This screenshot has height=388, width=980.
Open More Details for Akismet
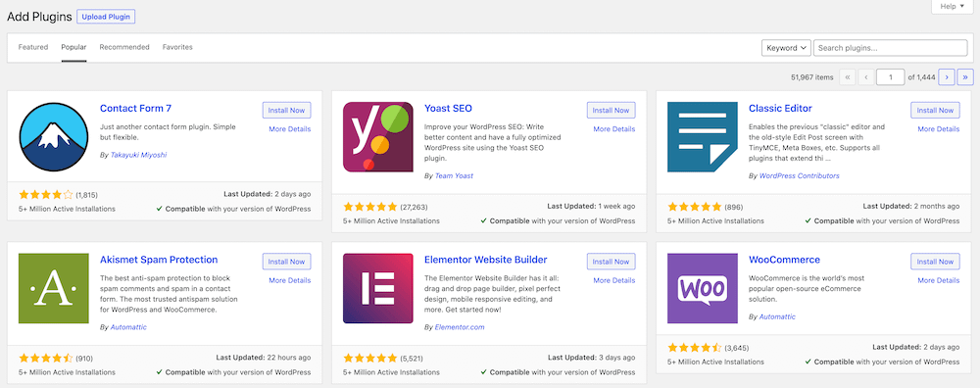coord(290,280)
